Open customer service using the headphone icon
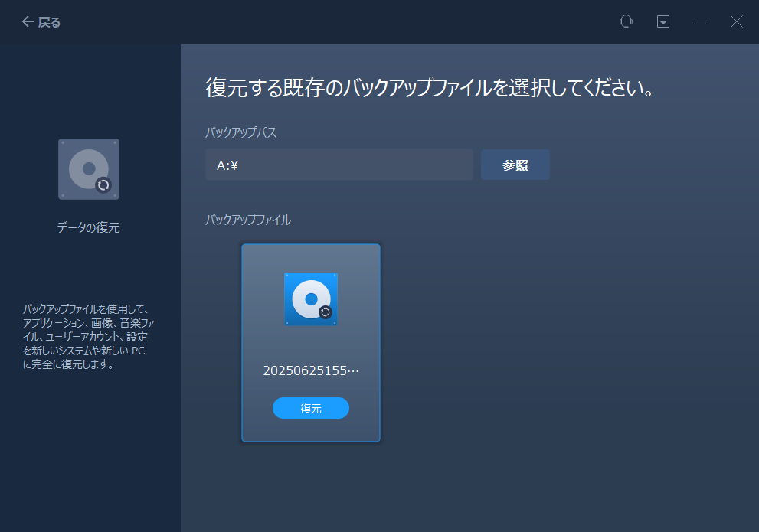This screenshot has width=759, height=532. click(626, 22)
